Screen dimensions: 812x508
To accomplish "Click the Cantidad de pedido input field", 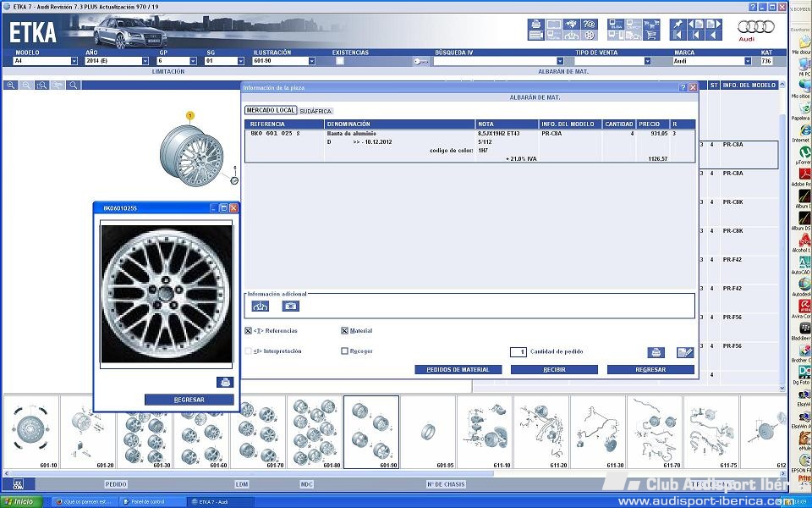I will (x=518, y=352).
